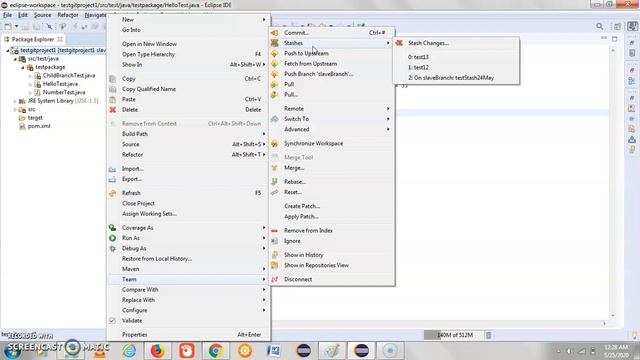Click the garbage collector trash icon
This screenshot has height=360, width=640.
tap(488, 335)
